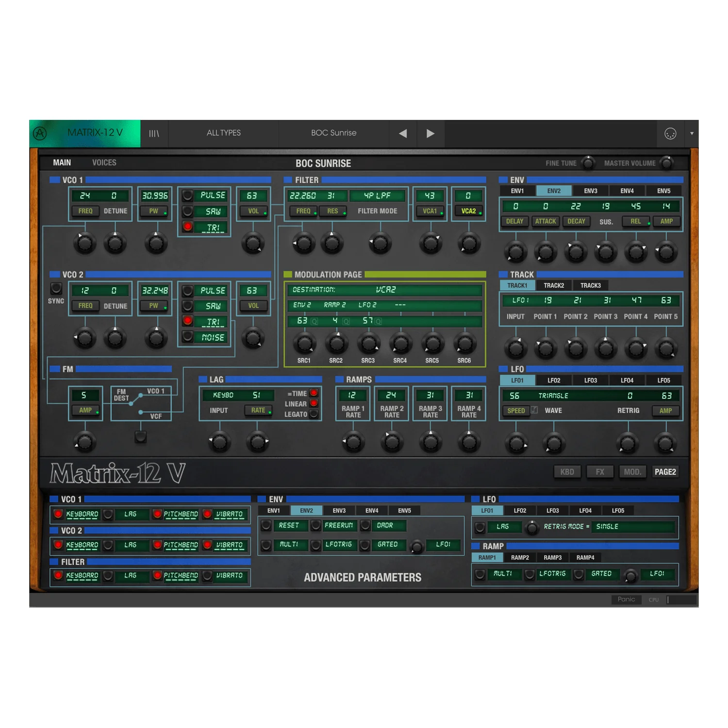Disable the VCO 1 TRI waveform button

click(x=188, y=226)
